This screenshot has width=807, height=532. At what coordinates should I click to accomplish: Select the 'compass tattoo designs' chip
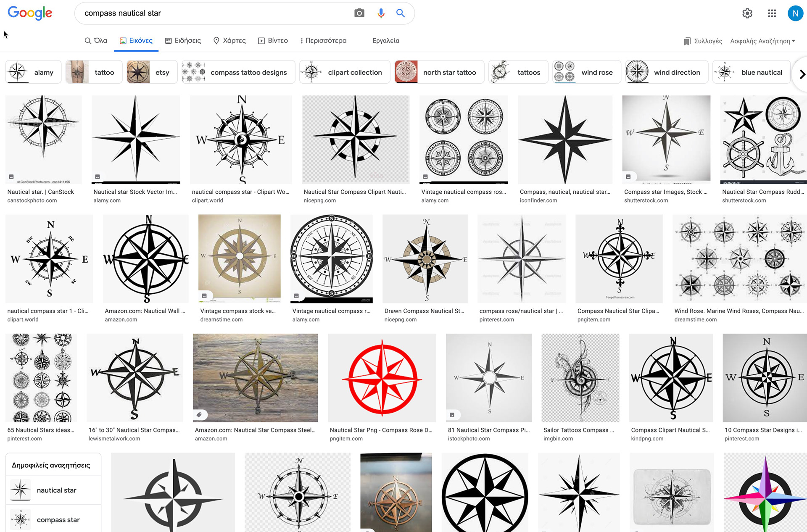pyautogui.click(x=238, y=72)
